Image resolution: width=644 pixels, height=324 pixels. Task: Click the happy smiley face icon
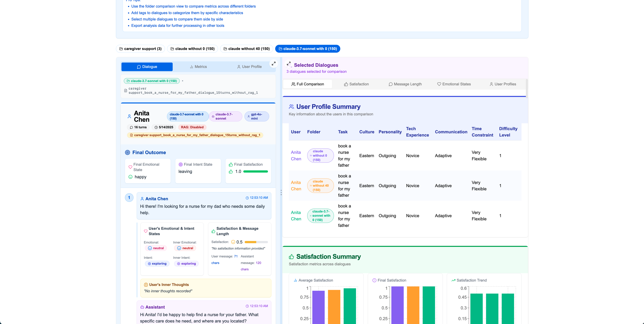coord(130,177)
